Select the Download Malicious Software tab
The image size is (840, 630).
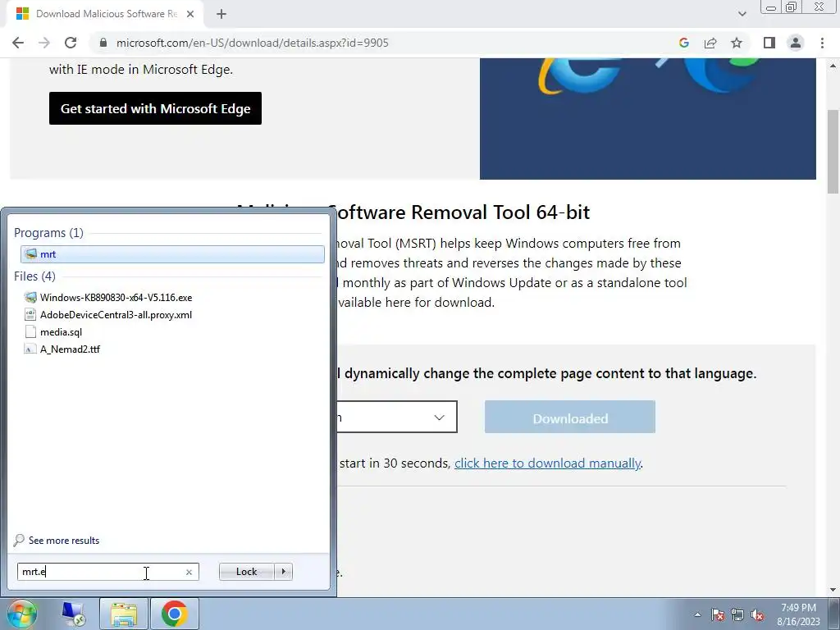tap(105, 14)
